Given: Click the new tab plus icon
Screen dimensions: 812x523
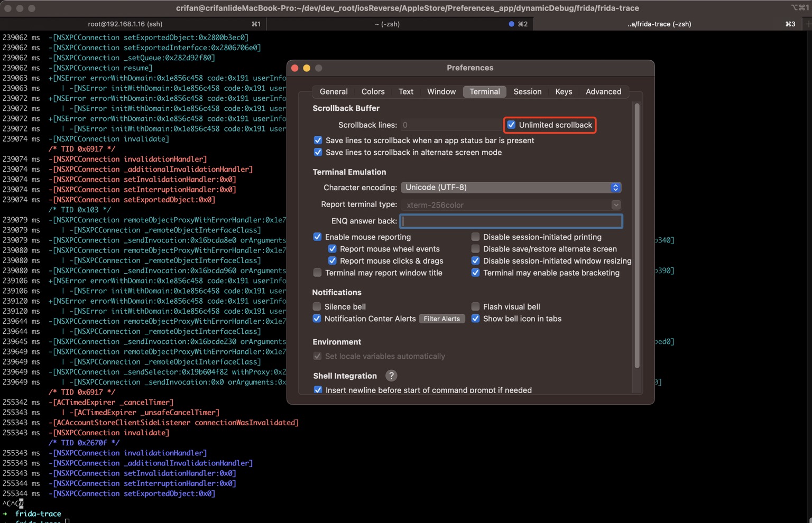Looking at the screenshot, I should point(808,24).
